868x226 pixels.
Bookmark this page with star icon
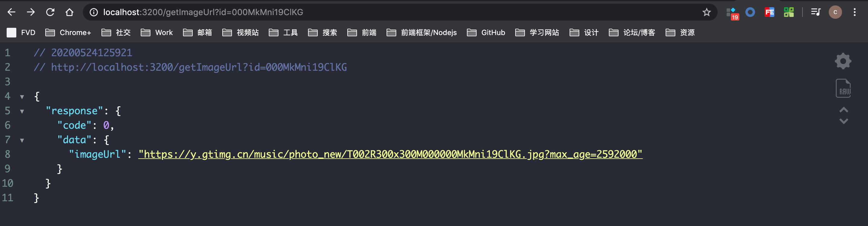pos(706,12)
